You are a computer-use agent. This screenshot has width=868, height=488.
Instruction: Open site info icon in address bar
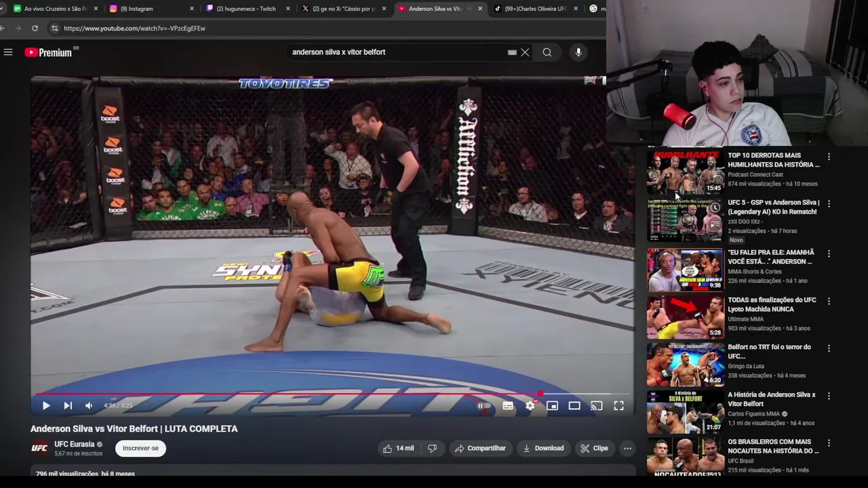tap(54, 28)
